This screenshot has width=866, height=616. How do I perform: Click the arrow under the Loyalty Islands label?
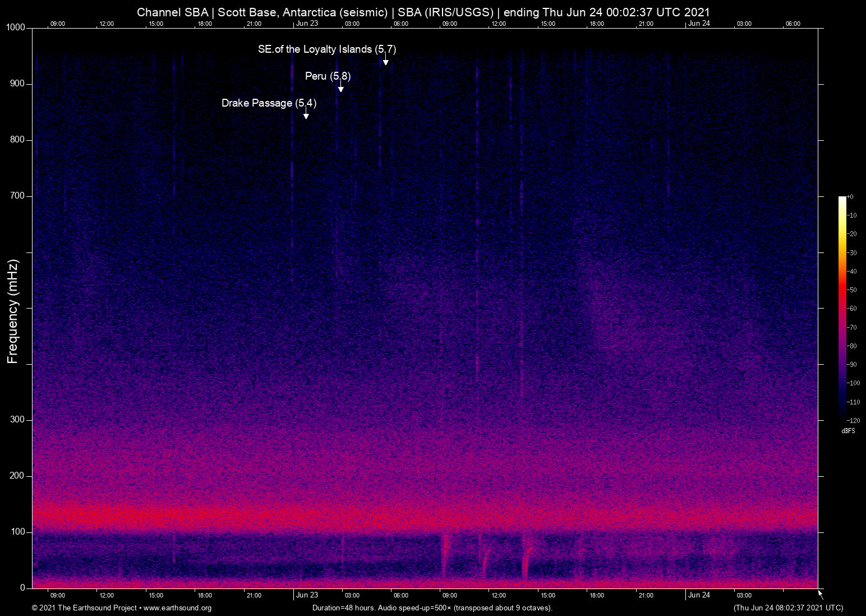pyautogui.click(x=385, y=62)
